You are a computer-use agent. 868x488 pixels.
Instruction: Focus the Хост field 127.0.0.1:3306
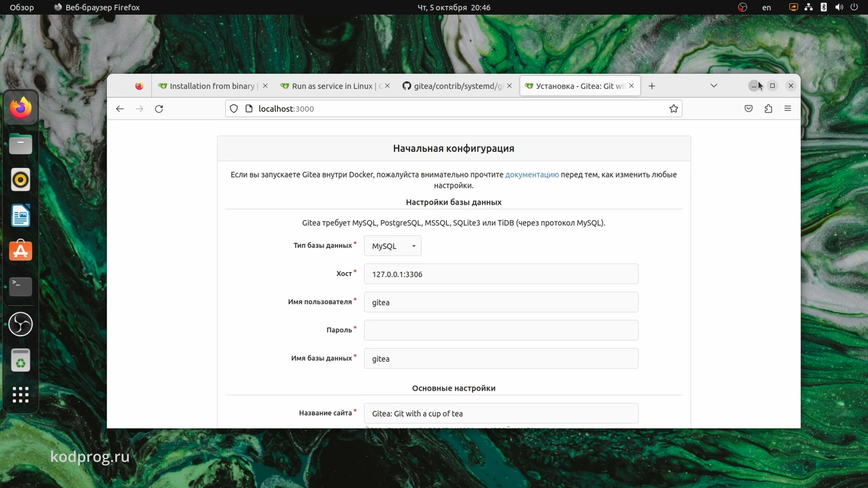[x=501, y=274]
